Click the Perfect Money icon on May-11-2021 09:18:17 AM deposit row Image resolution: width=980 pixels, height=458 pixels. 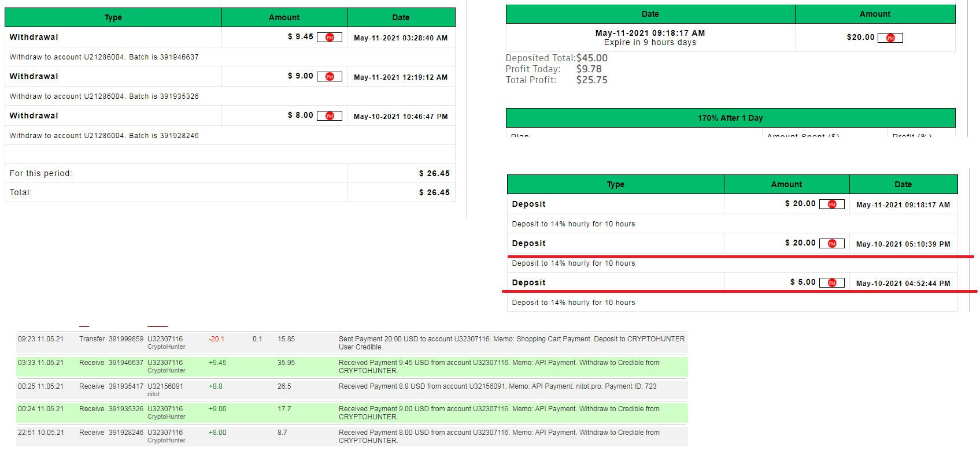(x=832, y=204)
